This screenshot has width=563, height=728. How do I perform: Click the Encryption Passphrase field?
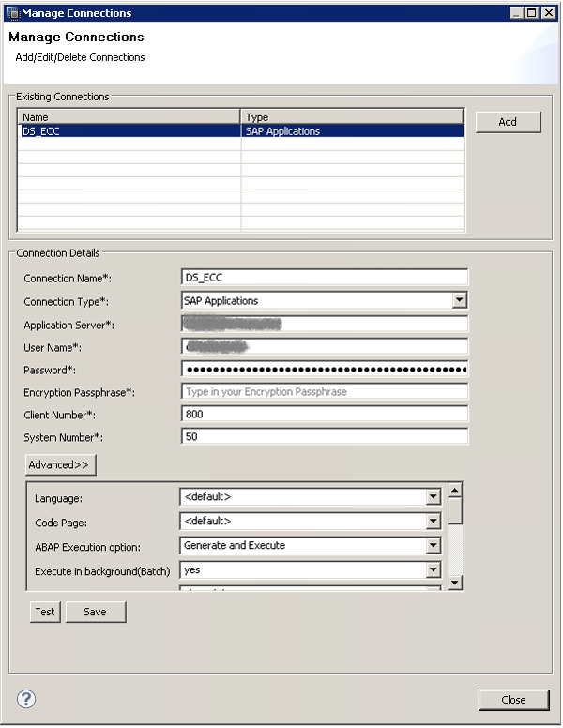coord(324,392)
